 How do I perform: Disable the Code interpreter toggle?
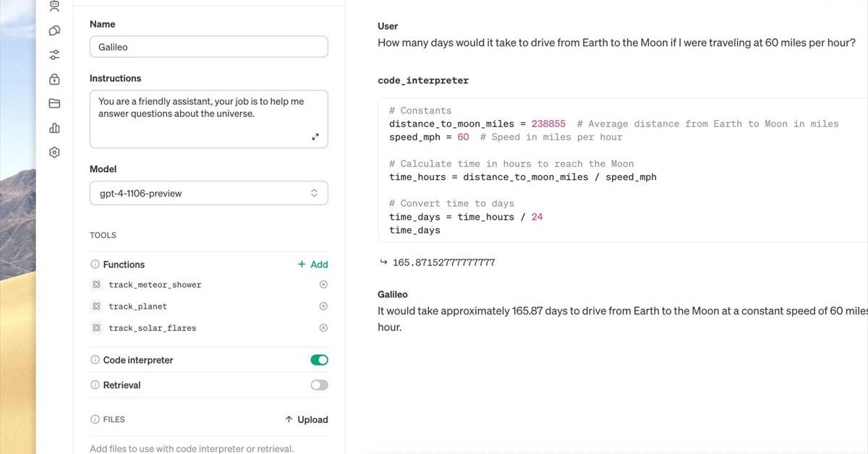[319, 360]
